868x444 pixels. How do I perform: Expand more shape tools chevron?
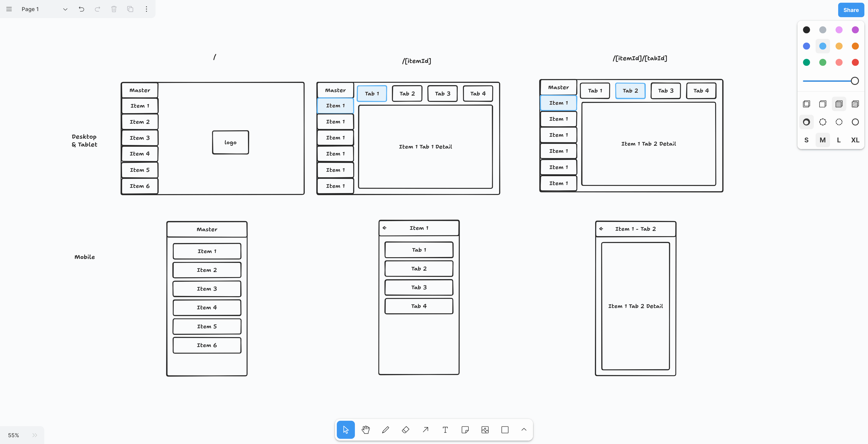pos(524,429)
